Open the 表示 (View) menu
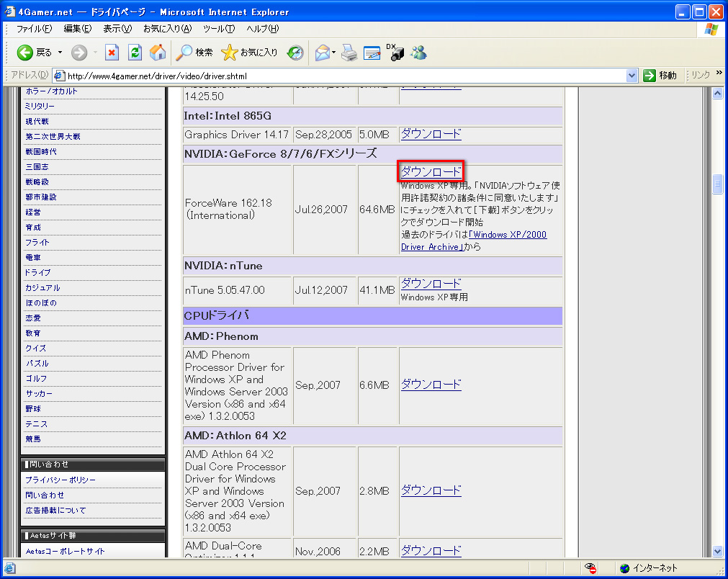 (x=117, y=29)
